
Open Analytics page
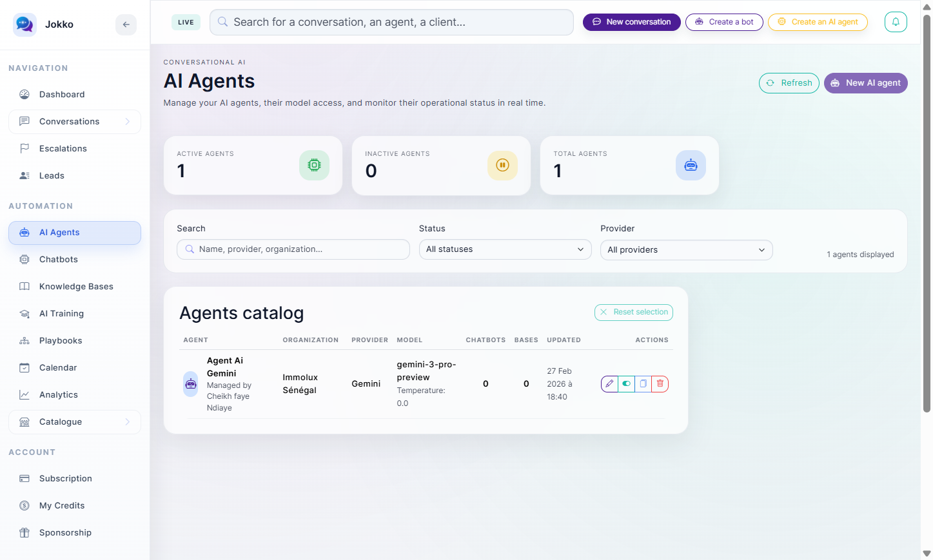coord(75,395)
